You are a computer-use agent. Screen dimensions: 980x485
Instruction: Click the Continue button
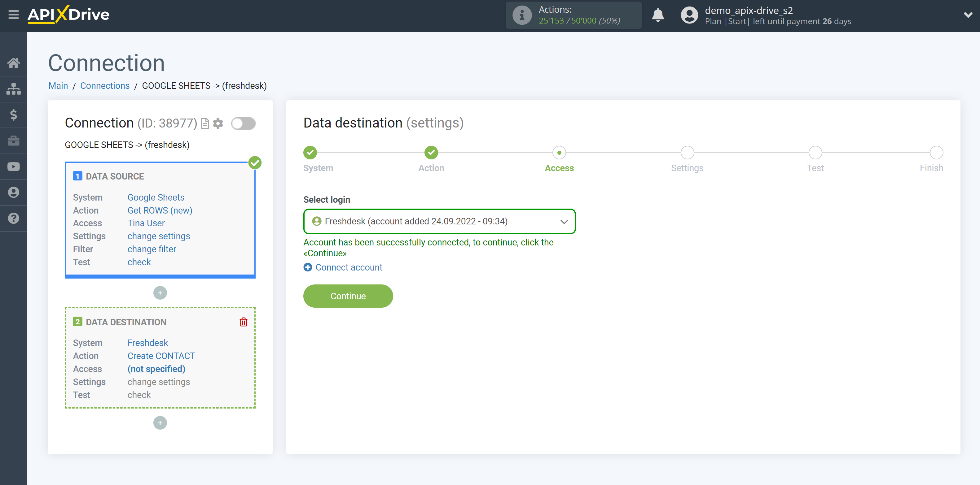pos(348,296)
